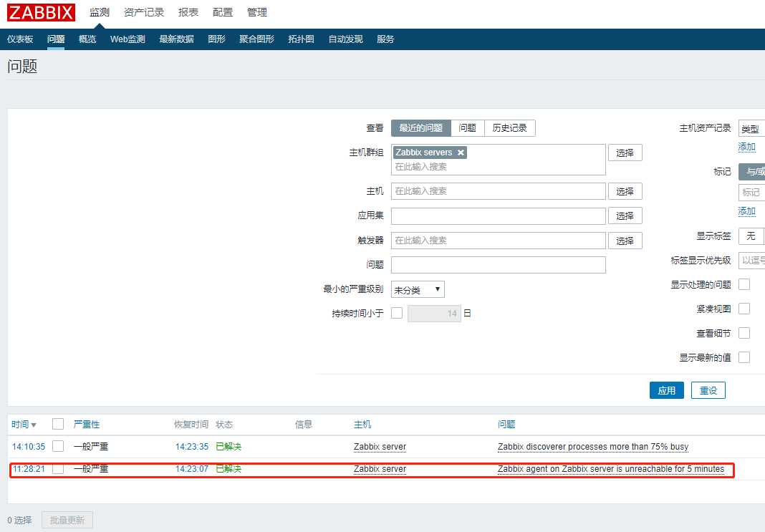Open the 报表 top menu
Screen dimensions: 765x532
[188, 12]
